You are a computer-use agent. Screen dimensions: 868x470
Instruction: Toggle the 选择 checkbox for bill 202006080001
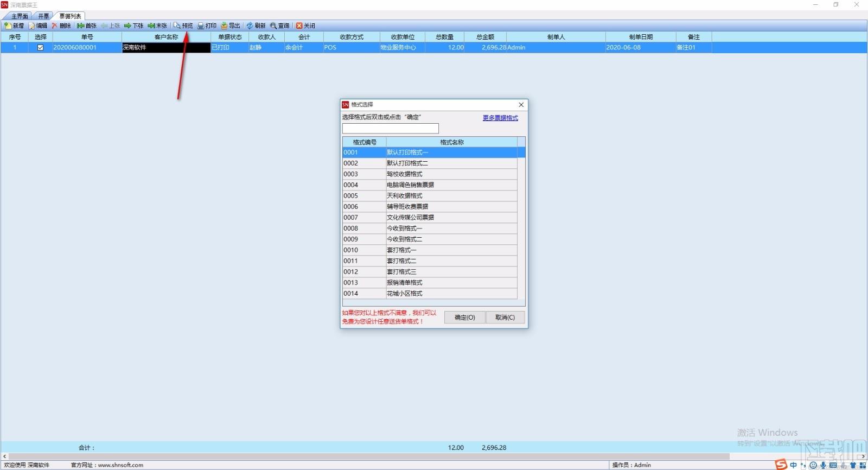pyautogui.click(x=40, y=48)
